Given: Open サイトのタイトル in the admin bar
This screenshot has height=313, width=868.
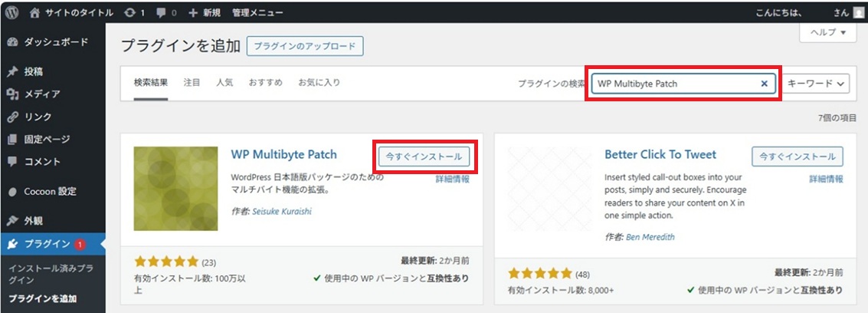Looking at the screenshot, I should tap(79, 13).
